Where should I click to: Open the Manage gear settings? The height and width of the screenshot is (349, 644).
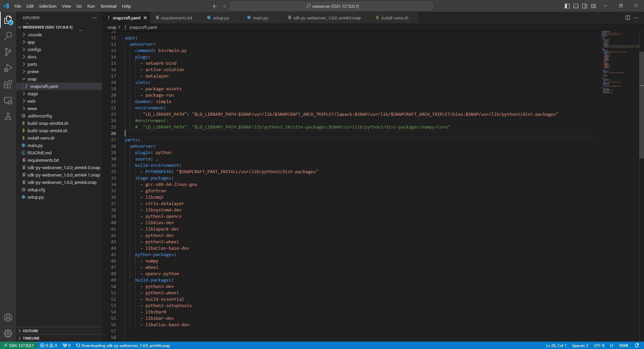click(x=8, y=334)
